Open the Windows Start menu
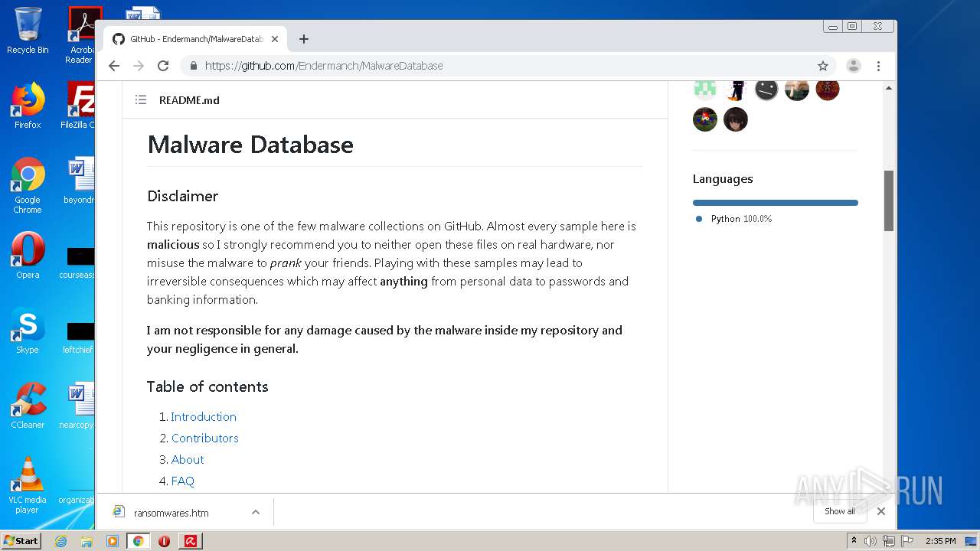 pos(21,540)
